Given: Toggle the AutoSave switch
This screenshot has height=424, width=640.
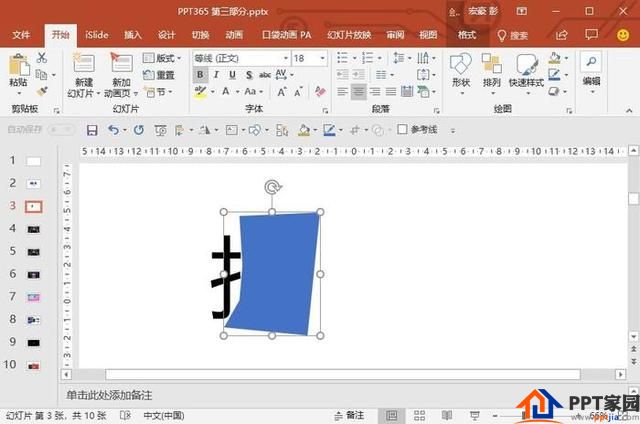Looking at the screenshot, I should (x=61, y=130).
